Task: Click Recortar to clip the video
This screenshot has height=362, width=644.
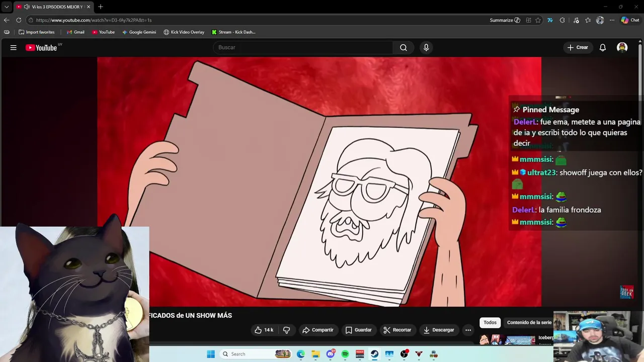Action: [x=397, y=330]
